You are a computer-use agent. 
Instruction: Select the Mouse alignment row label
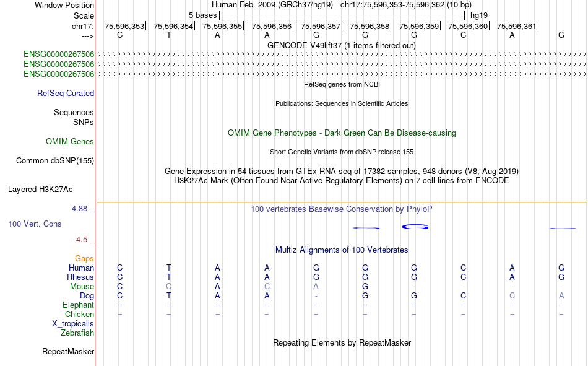click(82, 286)
